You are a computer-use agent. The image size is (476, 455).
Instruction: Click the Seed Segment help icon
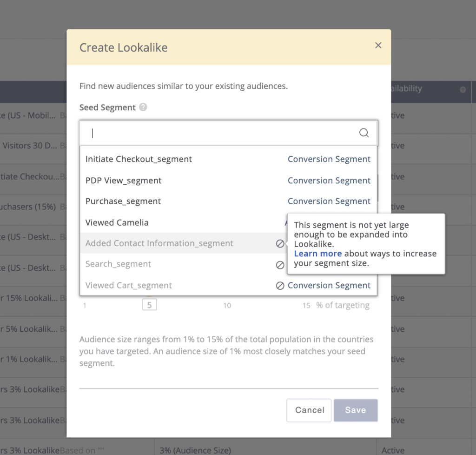(143, 107)
